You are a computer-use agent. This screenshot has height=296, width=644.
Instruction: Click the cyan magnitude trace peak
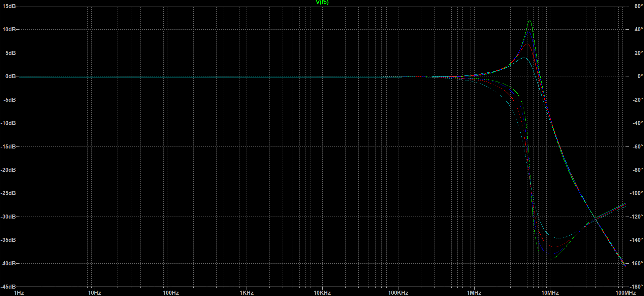(x=524, y=58)
